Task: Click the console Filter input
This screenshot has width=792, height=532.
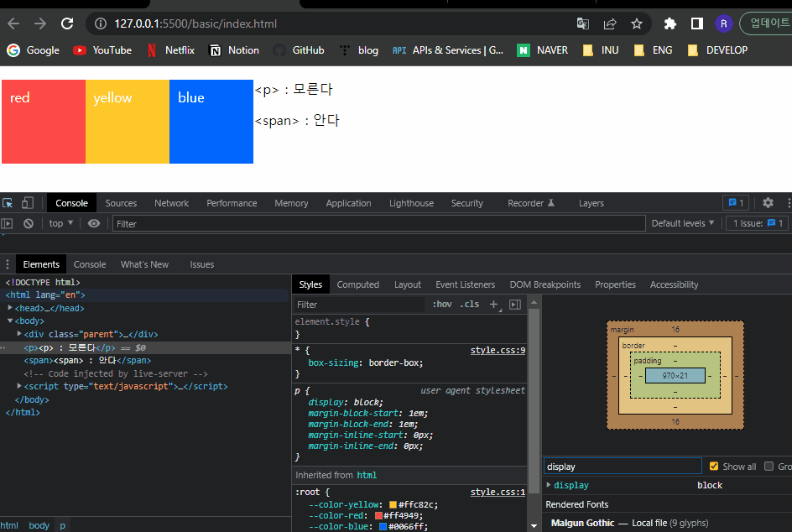Action: click(x=379, y=223)
